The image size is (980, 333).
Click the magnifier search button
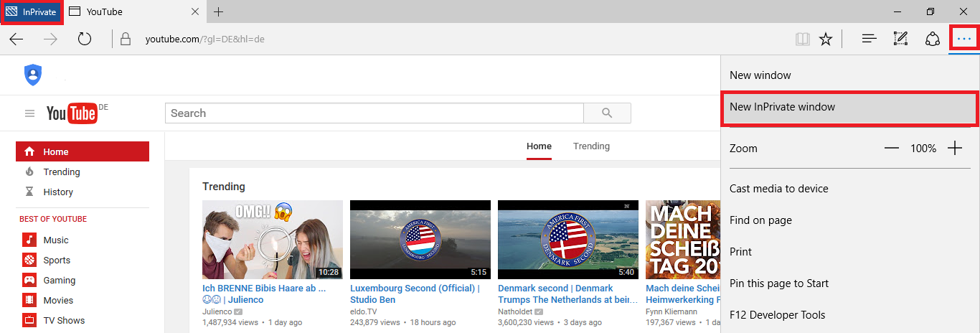607,113
